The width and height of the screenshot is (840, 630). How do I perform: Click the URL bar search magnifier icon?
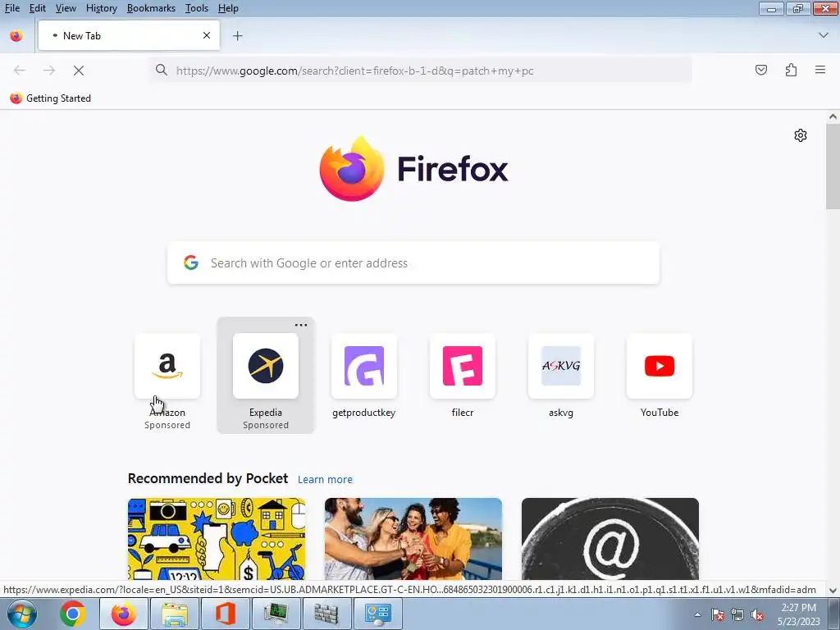coord(162,70)
